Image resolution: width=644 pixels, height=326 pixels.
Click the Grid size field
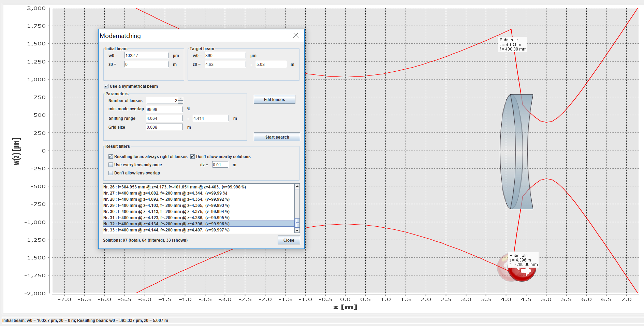[164, 127]
